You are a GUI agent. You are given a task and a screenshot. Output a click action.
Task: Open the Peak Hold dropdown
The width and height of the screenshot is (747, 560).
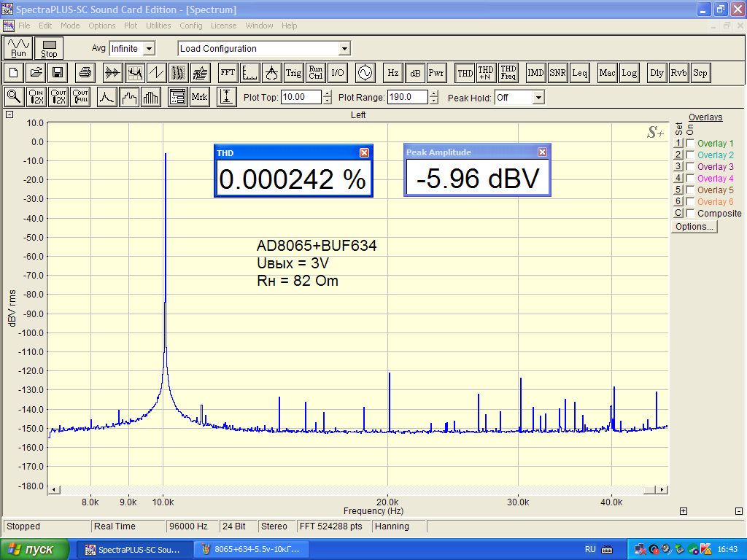click(x=538, y=98)
